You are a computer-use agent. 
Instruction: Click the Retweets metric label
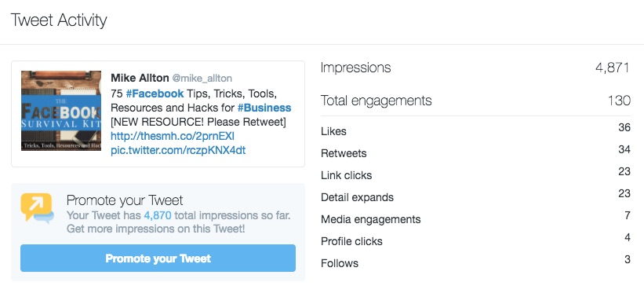point(344,153)
